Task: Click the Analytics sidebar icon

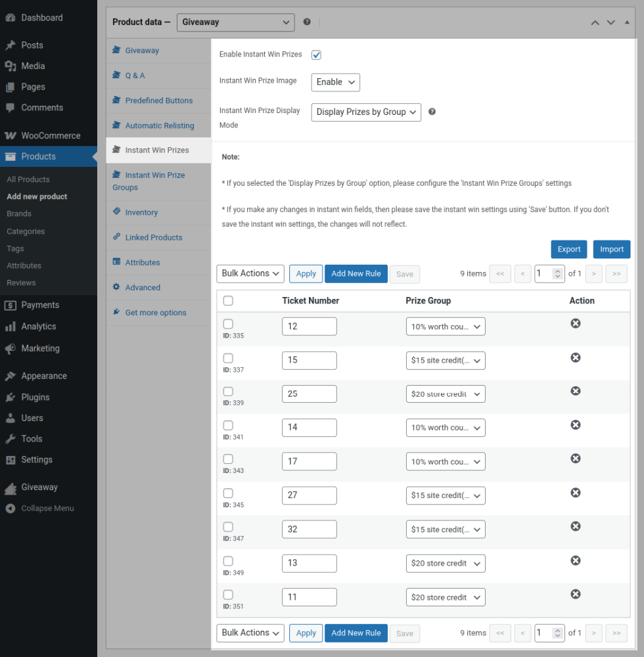Action: pos(11,327)
